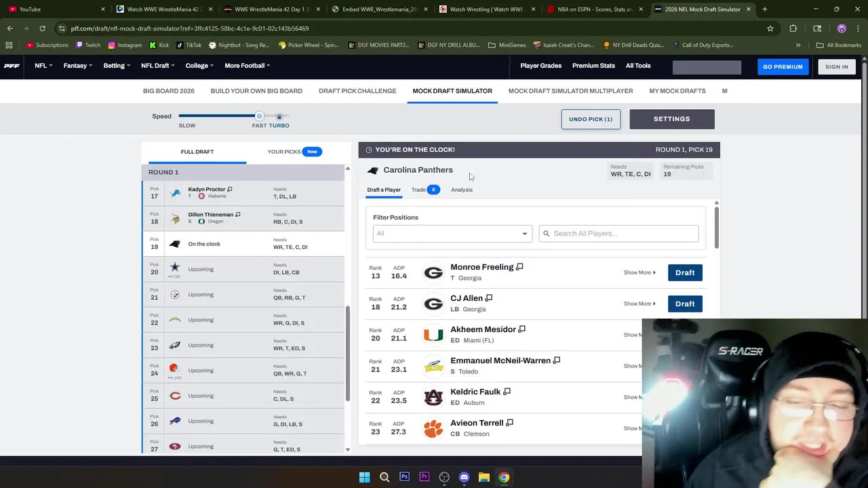
Task: Open the Betting dropdown menu
Action: tap(117, 66)
